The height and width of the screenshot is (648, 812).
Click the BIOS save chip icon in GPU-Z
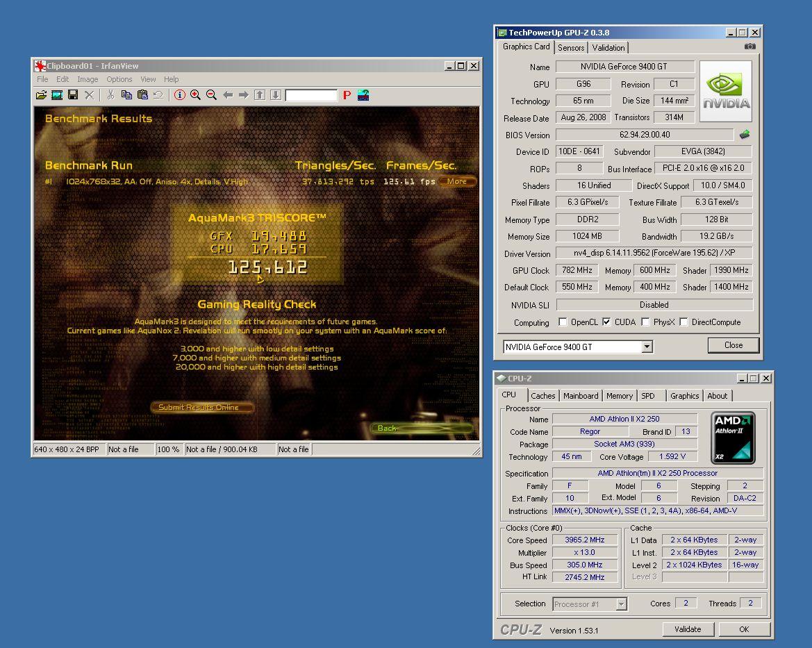[745, 135]
